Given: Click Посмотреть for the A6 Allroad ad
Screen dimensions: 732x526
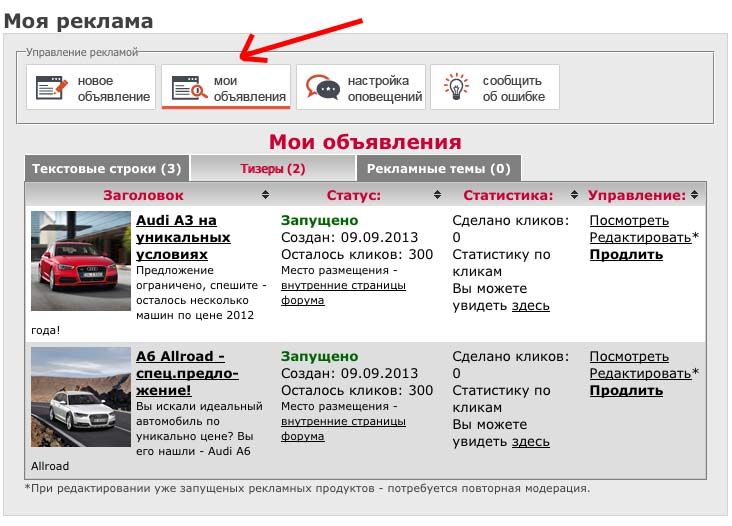Looking at the screenshot, I should (x=629, y=357).
